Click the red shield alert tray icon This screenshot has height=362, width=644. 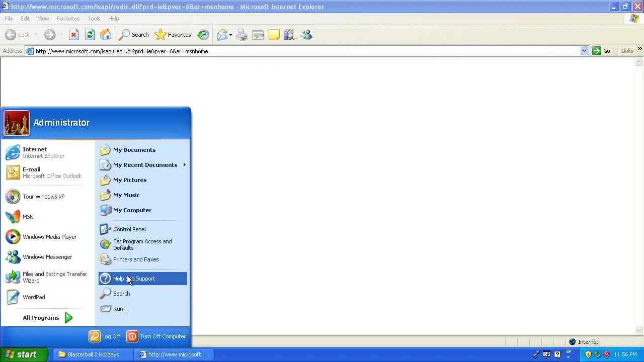click(606, 354)
